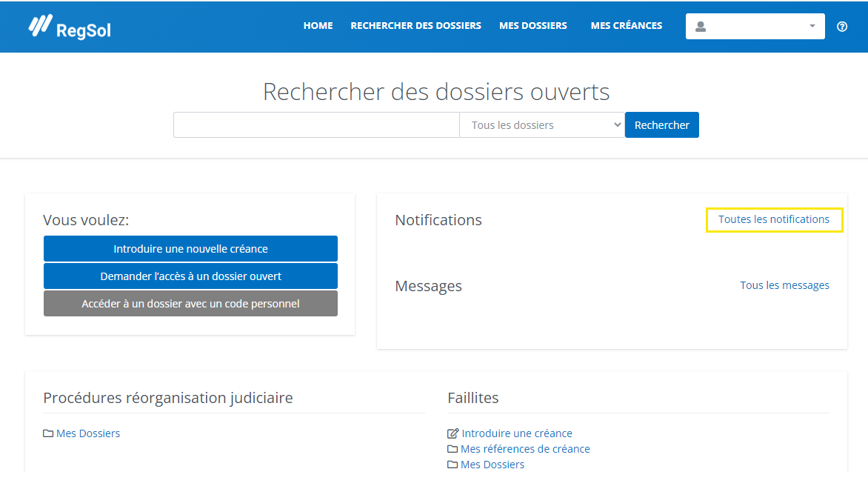Image resolution: width=868 pixels, height=489 pixels.
Task: Open Mes références de créance link
Action: click(x=525, y=448)
